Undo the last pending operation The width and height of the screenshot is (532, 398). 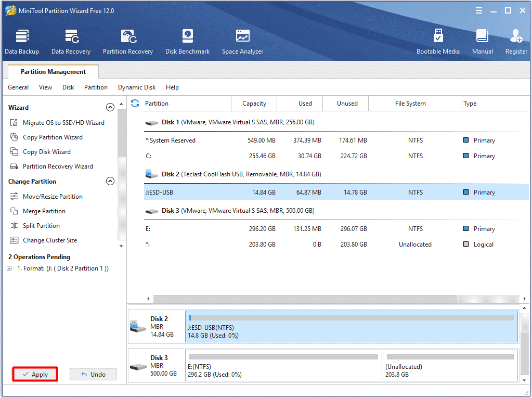point(93,374)
